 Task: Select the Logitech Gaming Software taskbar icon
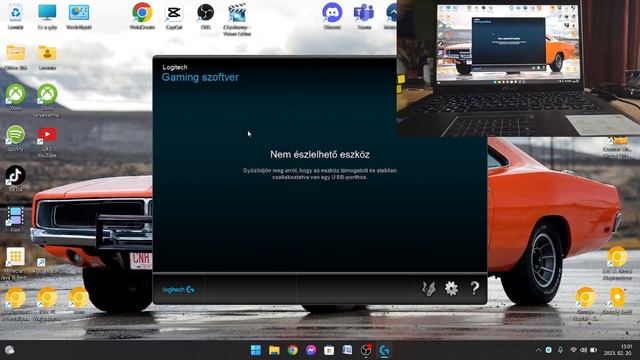[384, 350]
